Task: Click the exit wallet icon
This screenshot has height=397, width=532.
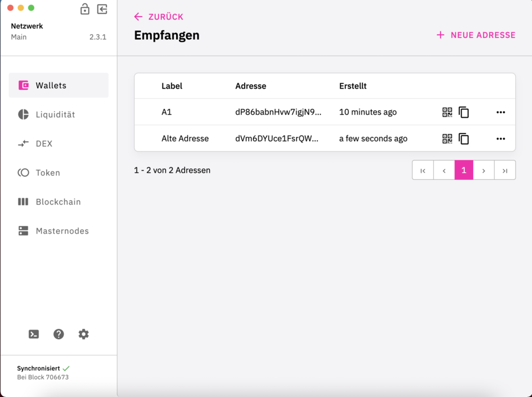Action: click(102, 9)
